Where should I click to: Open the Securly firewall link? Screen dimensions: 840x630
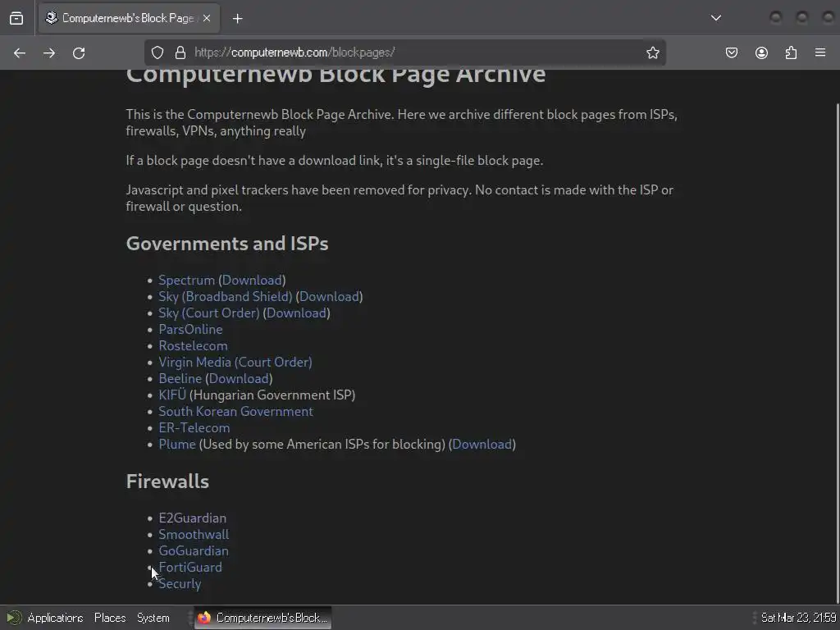180,584
